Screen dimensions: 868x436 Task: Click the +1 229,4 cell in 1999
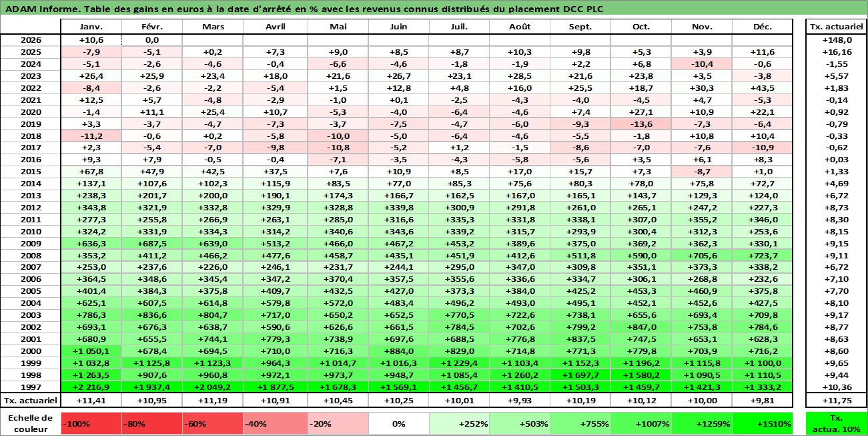pyautogui.click(x=459, y=363)
